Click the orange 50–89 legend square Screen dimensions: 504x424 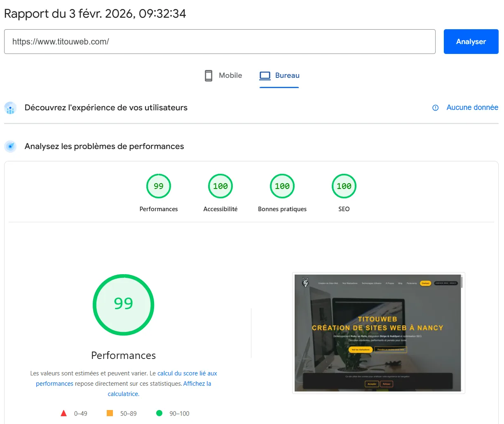[110, 413]
